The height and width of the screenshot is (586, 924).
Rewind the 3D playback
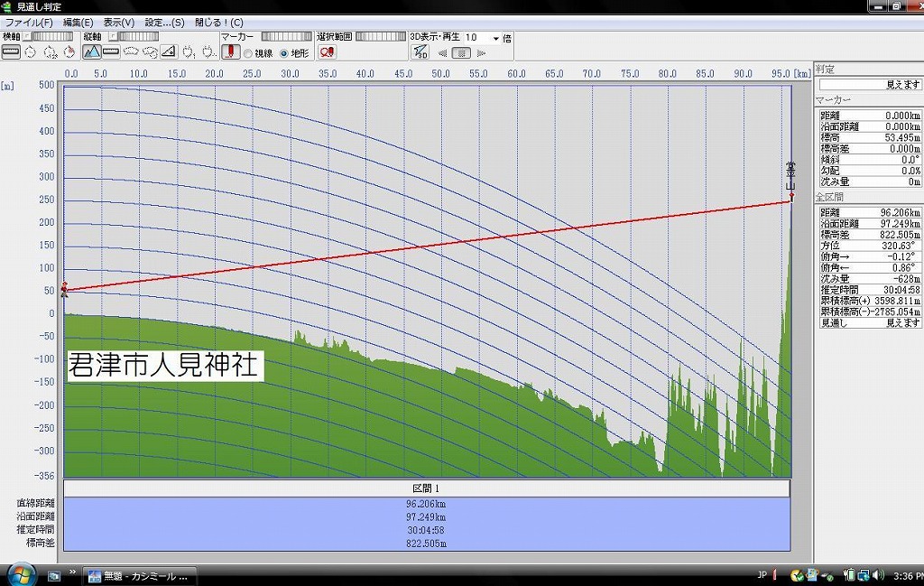(442, 53)
